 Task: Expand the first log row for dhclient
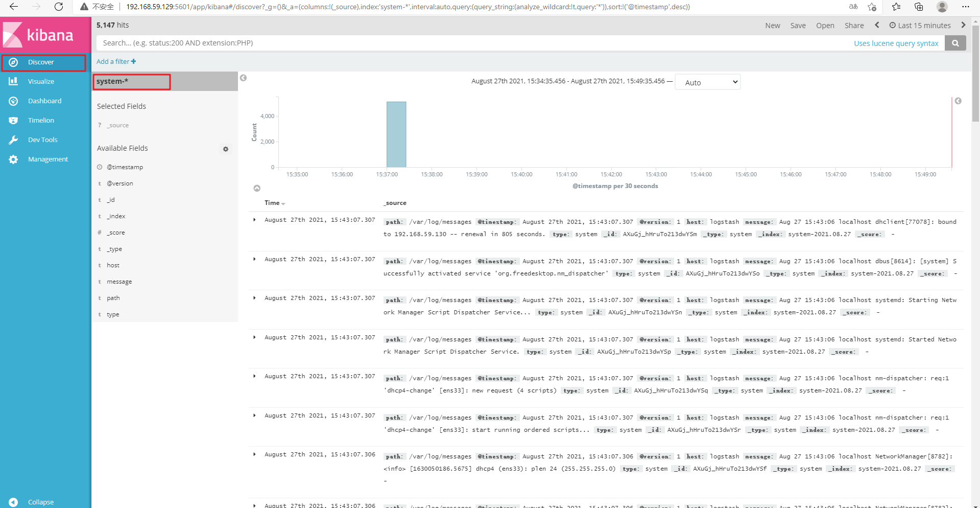click(x=254, y=220)
